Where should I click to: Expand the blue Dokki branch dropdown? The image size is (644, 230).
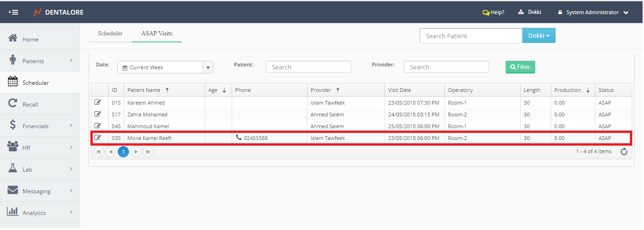pyautogui.click(x=539, y=36)
